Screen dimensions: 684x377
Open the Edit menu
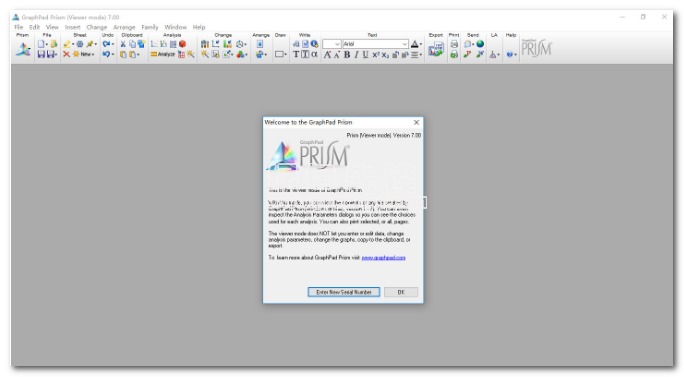pos(34,27)
